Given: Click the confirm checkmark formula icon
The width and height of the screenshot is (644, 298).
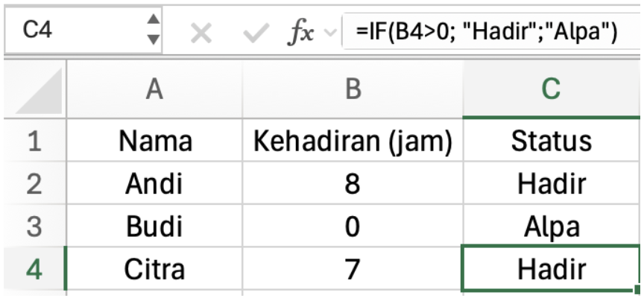Looking at the screenshot, I should point(257,32).
